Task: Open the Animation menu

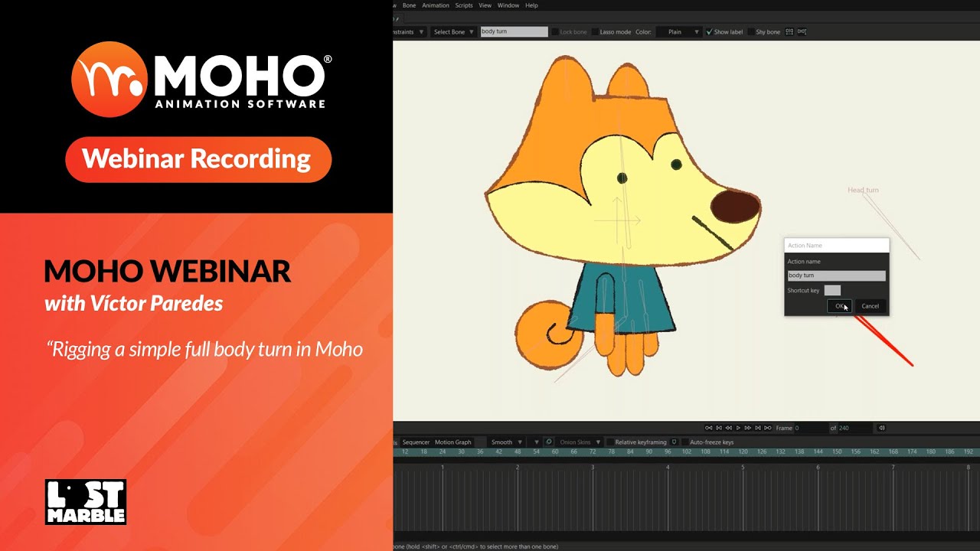Action: tap(436, 5)
